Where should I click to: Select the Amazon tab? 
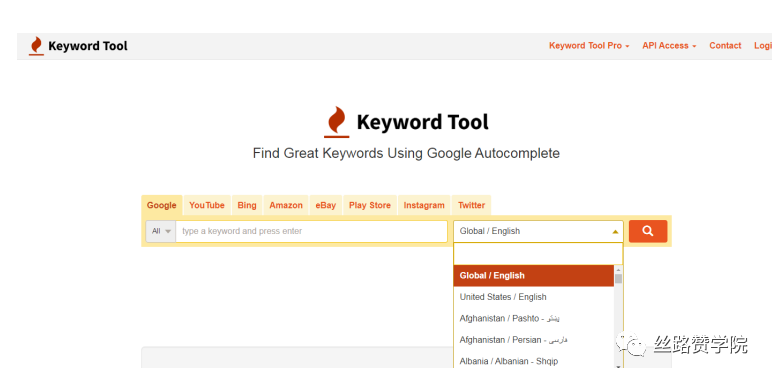point(286,205)
